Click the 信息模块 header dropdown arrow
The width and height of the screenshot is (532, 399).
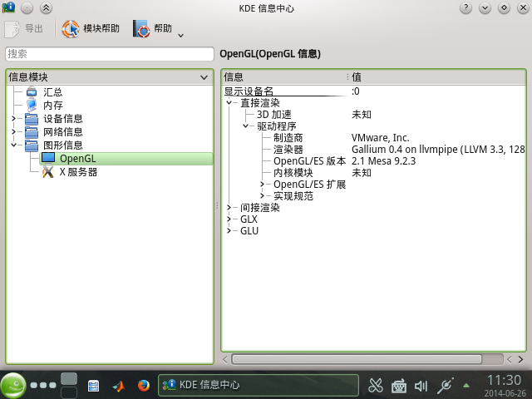tap(204, 77)
